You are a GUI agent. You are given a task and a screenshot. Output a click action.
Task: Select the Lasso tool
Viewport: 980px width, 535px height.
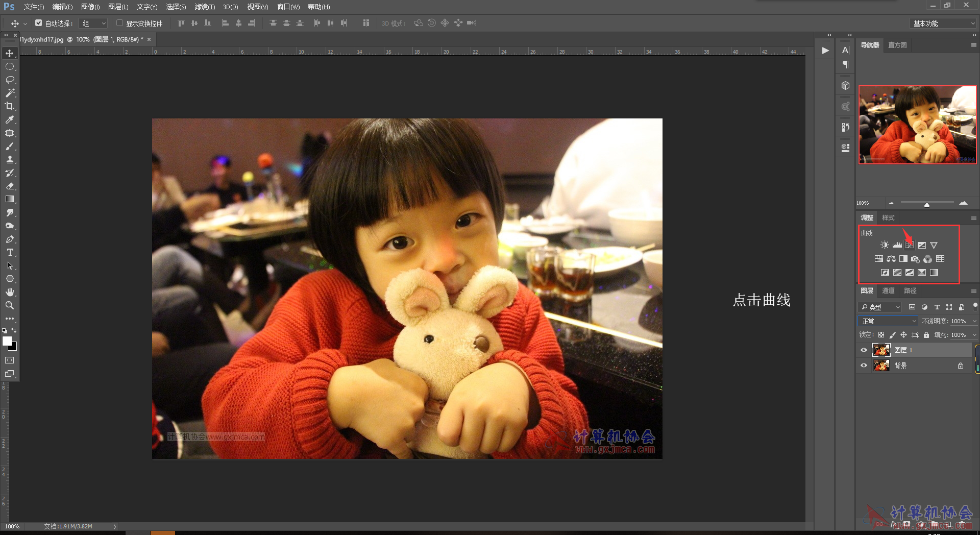10,80
